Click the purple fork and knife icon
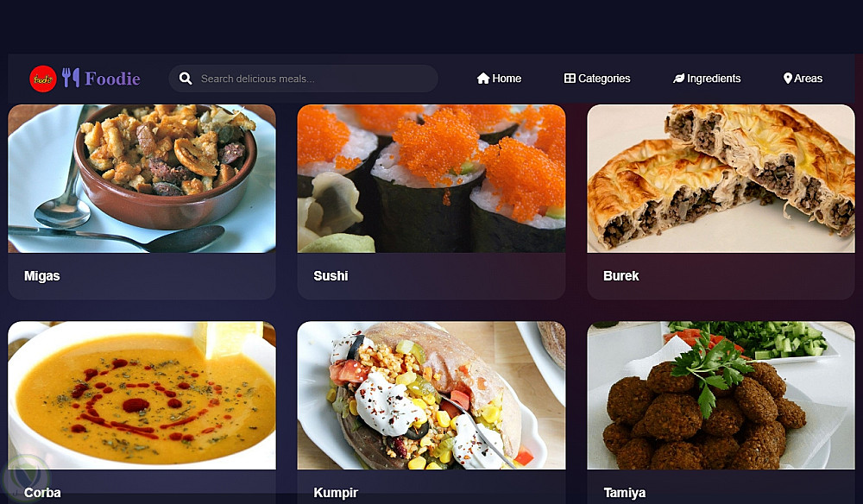The width and height of the screenshot is (863, 504). pos(71,78)
